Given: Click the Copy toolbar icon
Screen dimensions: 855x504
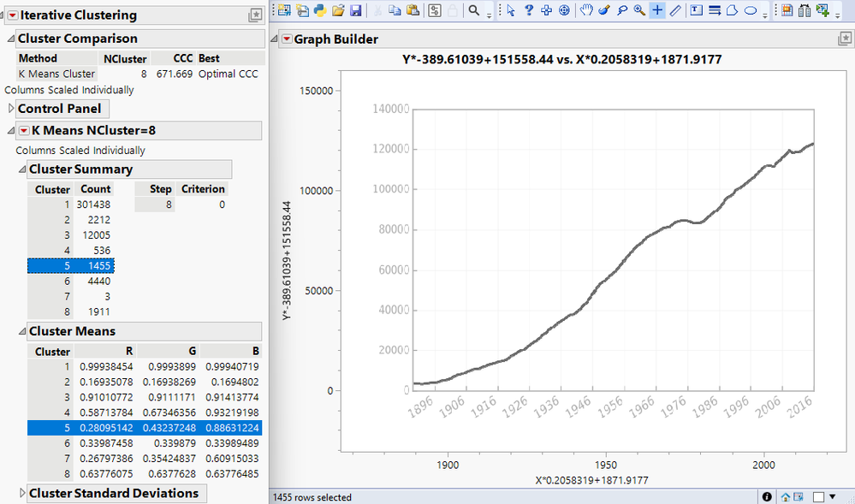Looking at the screenshot, I should coord(395,9).
